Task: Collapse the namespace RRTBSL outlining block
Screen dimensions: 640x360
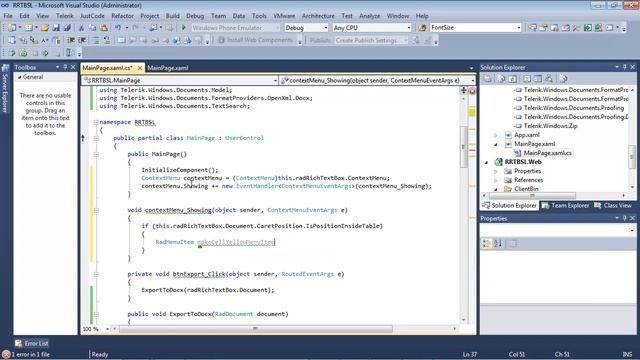Action: pyautogui.click(x=96, y=122)
